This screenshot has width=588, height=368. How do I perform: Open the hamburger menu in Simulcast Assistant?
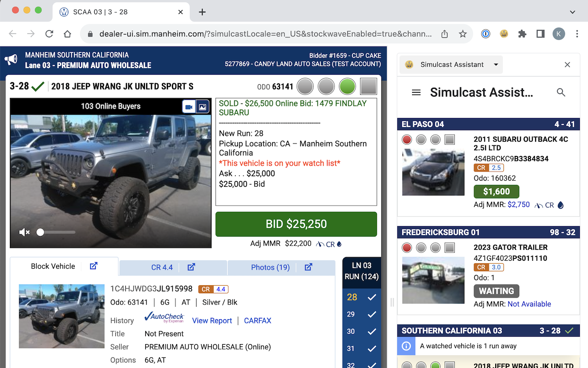click(416, 92)
